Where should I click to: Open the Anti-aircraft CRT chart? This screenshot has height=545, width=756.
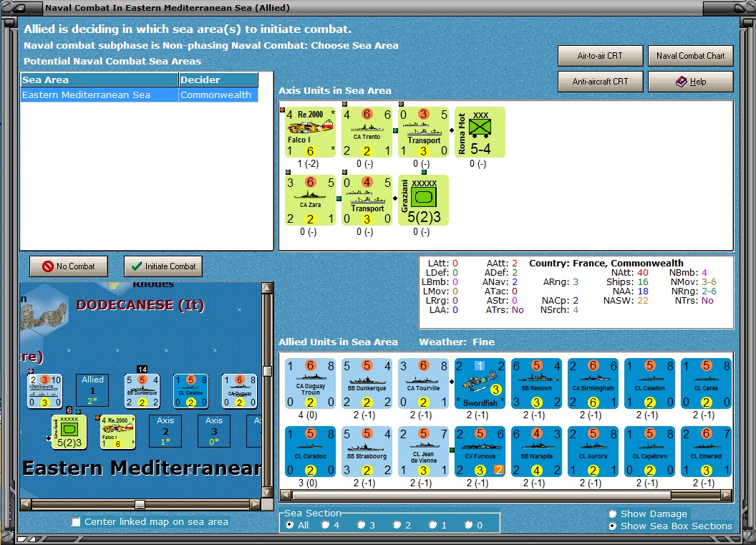(x=600, y=82)
